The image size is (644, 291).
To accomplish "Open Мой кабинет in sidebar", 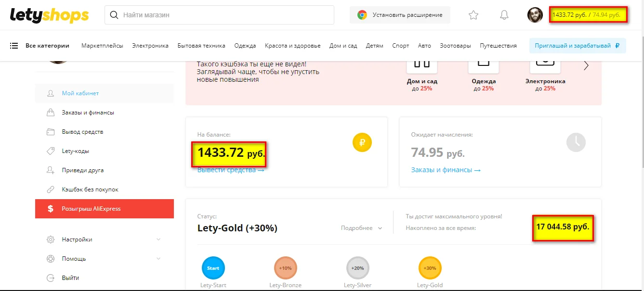I will click(x=105, y=93).
